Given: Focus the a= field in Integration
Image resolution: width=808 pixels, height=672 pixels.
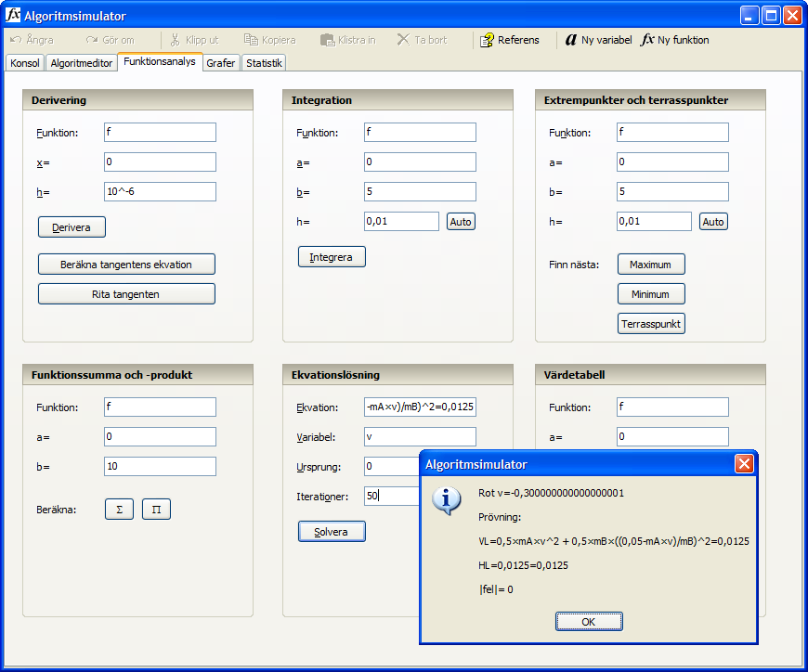Looking at the screenshot, I should 420,162.
